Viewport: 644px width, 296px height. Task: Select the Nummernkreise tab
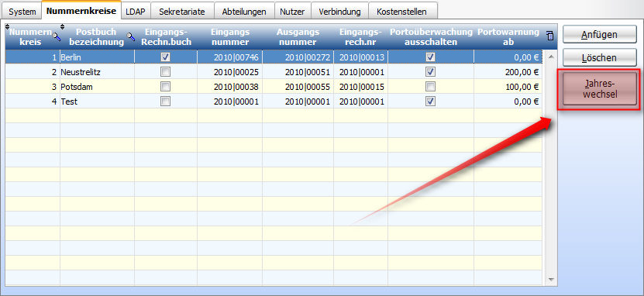point(81,11)
